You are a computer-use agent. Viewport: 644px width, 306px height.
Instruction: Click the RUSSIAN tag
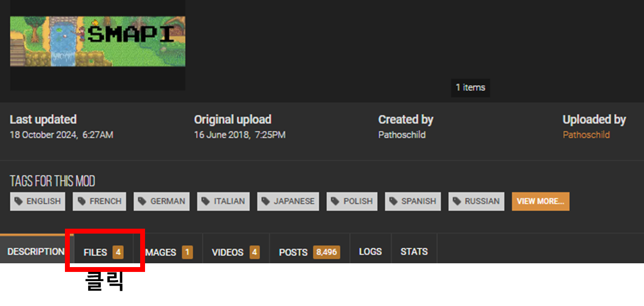(x=476, y=202)
